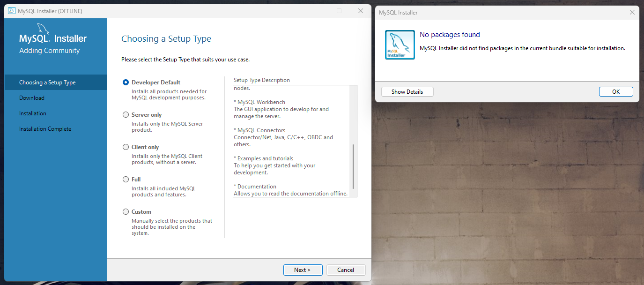The width and height of the screenshot is (644, 285).
Task: Click 'Please select the Setup Type' instruction text
Action: click(x=185, y=60)
